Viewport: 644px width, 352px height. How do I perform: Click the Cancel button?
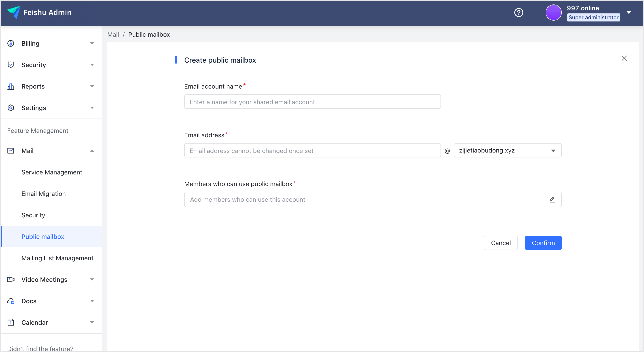(x=501, y=243)
